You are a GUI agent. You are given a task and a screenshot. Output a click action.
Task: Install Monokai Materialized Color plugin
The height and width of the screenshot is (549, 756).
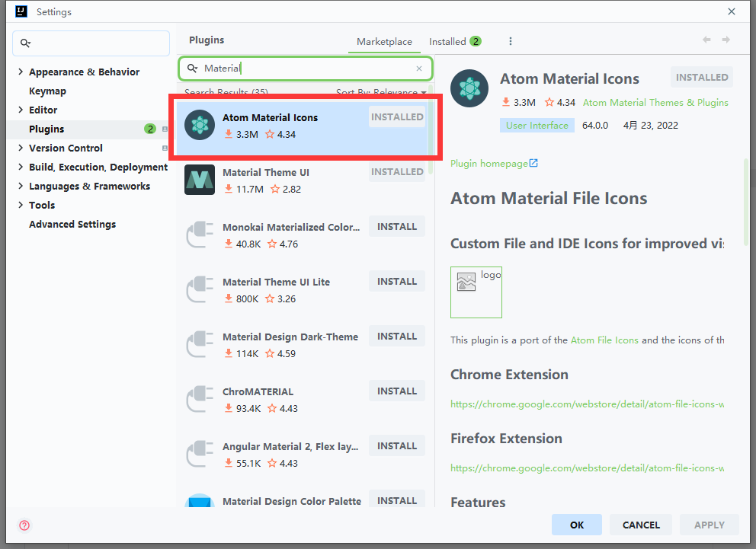(397, 226)
